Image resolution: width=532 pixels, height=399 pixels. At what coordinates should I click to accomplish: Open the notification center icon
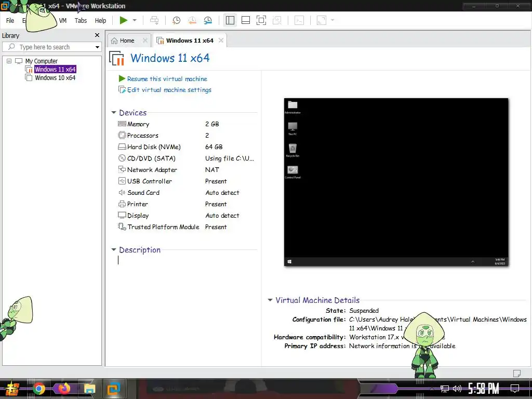pos(515,389)
